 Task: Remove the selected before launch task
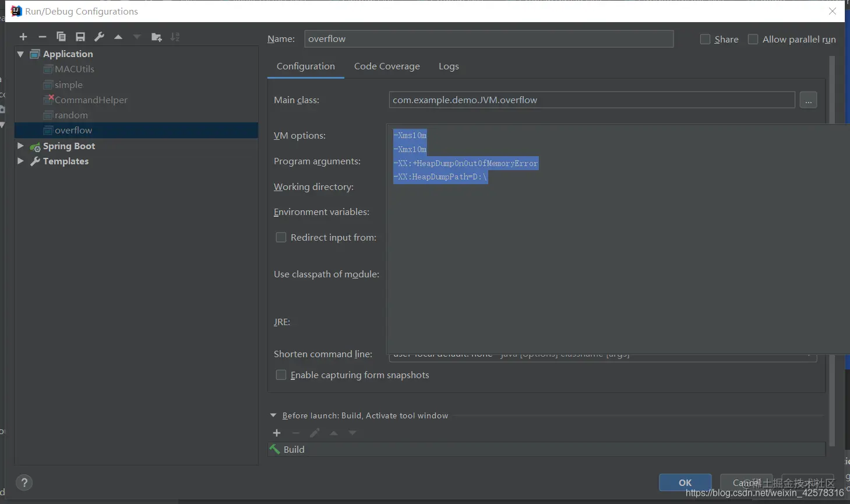click(x=295, y=433)
